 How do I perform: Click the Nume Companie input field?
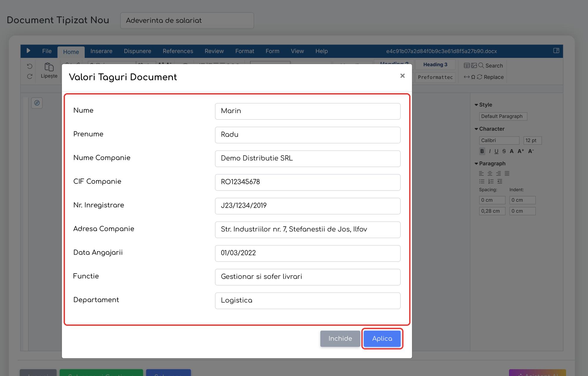pos(308,159)
